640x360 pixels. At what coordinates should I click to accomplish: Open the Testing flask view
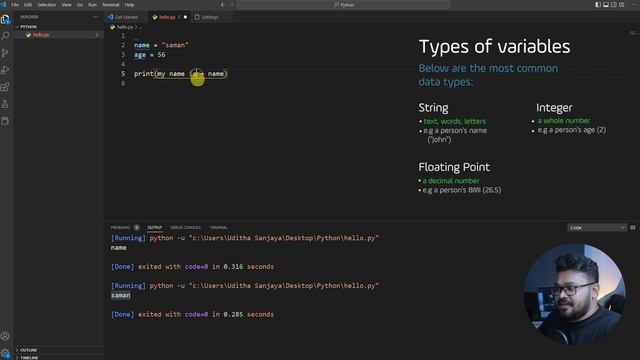point(5,104)
